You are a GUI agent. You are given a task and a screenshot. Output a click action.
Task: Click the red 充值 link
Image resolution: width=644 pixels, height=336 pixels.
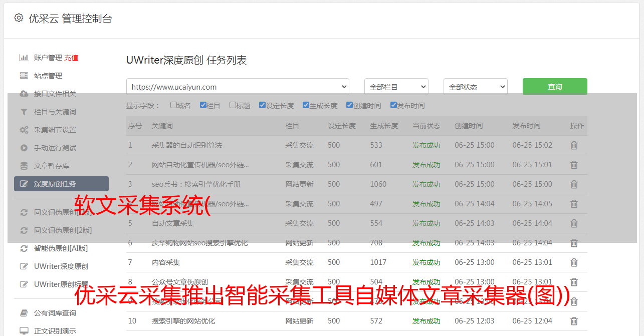[x=71, y=58]
